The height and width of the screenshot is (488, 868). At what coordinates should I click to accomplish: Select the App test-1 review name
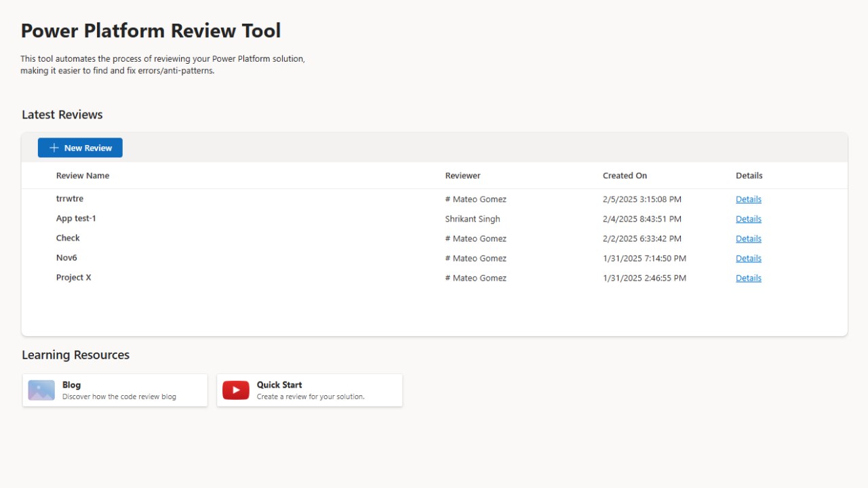(76, 218)
